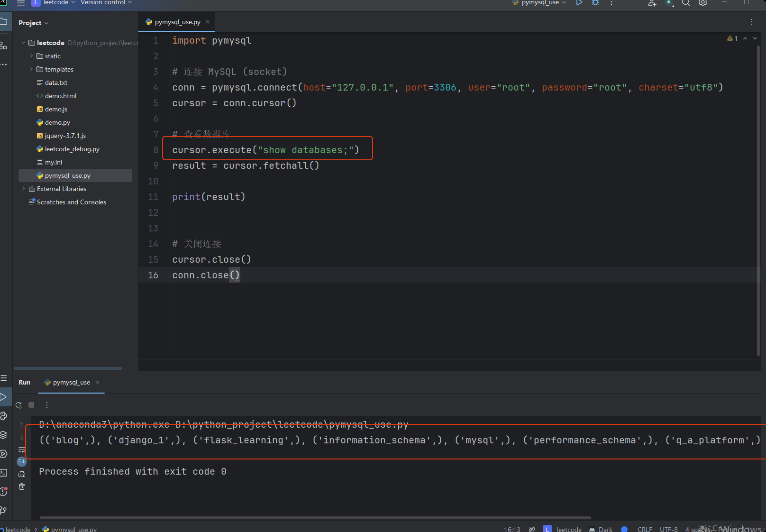This screenshot has width=766, height=532.
Task: Close the pymysql_use.py editor tab
Action: [208, 22]
